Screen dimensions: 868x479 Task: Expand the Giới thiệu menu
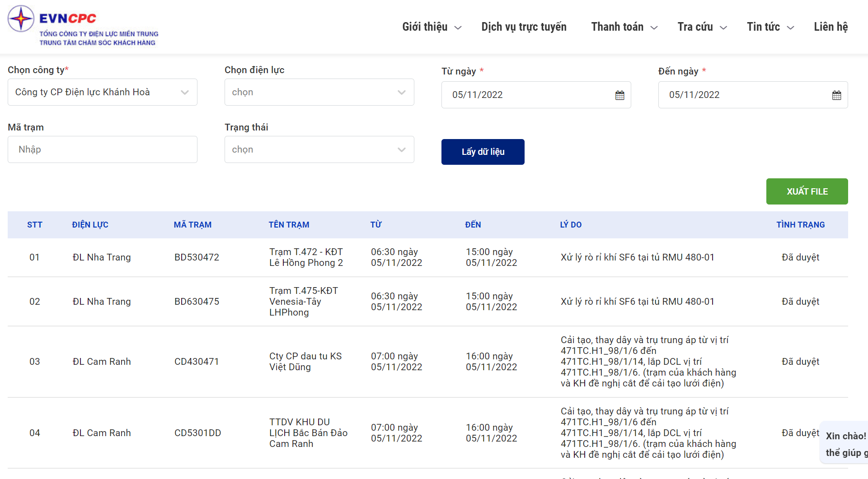(x=432, y=27)
